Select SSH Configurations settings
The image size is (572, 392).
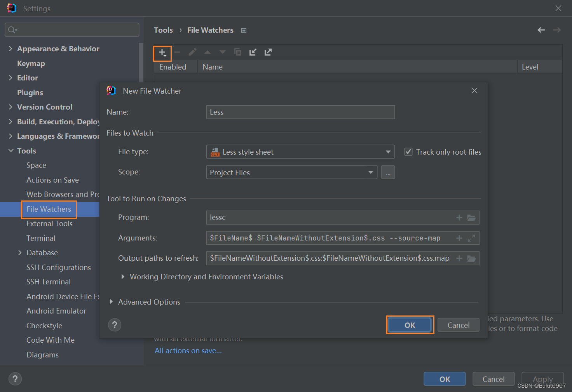click(x=59, y=267)
